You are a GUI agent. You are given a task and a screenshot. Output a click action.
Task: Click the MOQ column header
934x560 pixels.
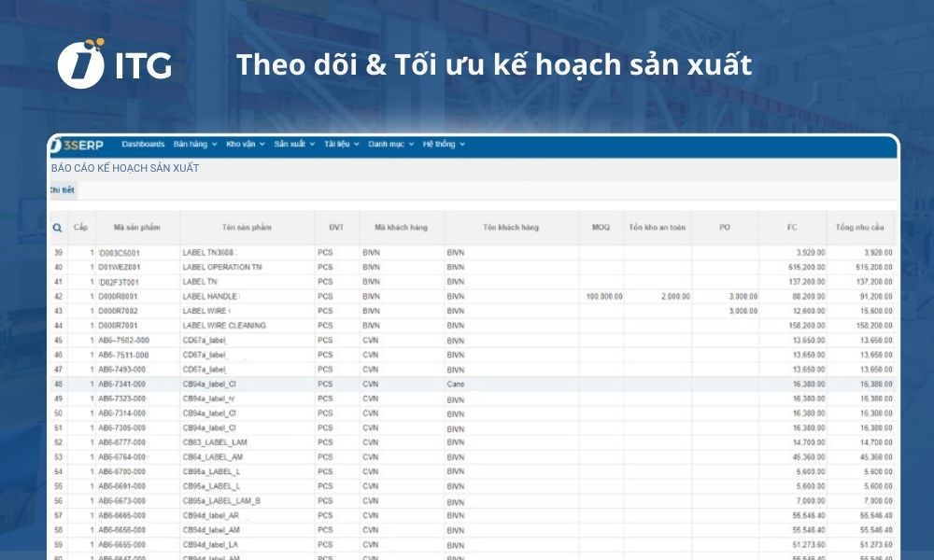[x=602, y=227]
